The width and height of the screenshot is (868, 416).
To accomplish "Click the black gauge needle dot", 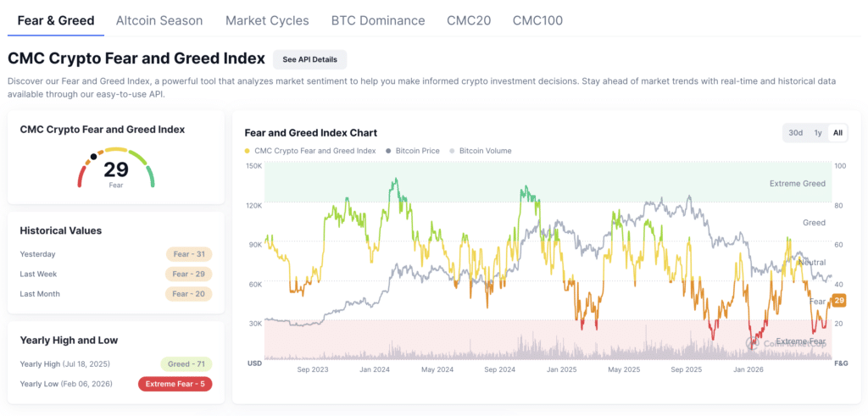I will click(x=93, y=157).
